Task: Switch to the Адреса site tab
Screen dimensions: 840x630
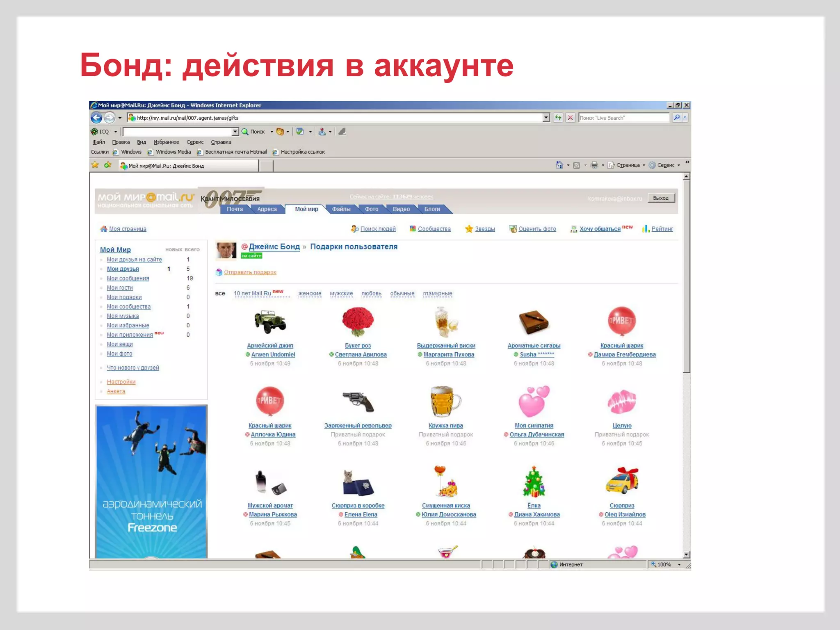Action: pyautogui.click(x=267, y=209)
